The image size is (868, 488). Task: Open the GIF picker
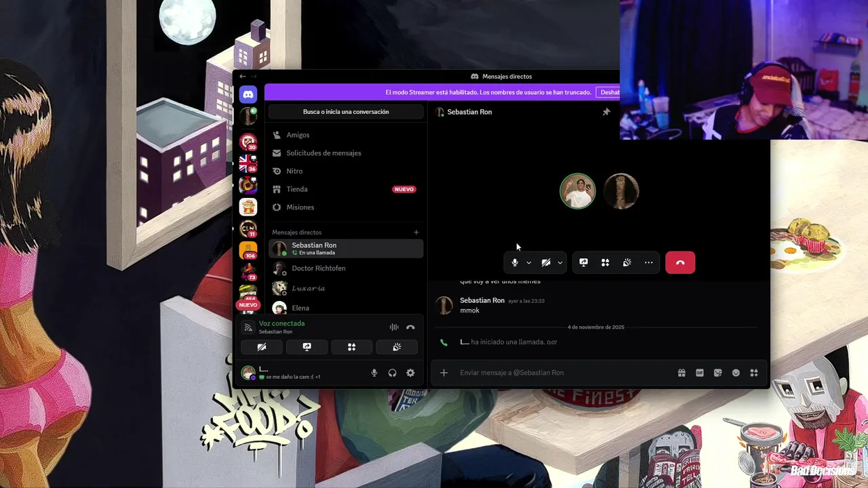pyautogui.click(x=700, y=373)
